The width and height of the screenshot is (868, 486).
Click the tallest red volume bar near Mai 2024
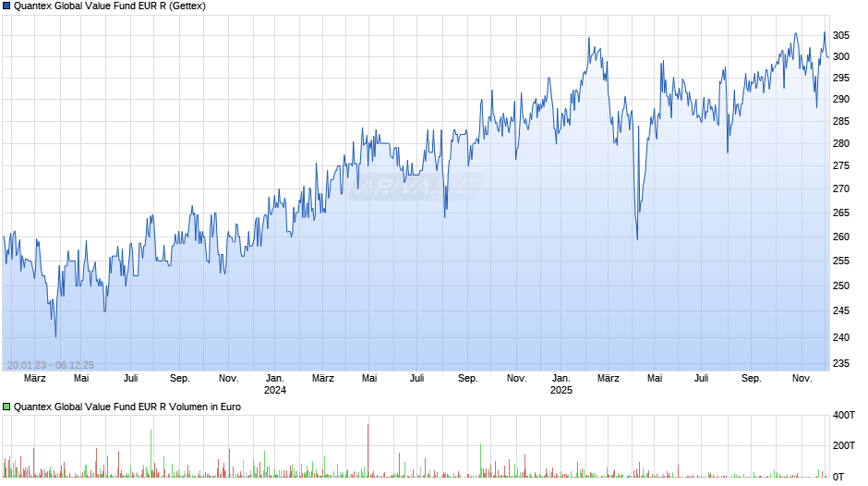coord(368,450)
